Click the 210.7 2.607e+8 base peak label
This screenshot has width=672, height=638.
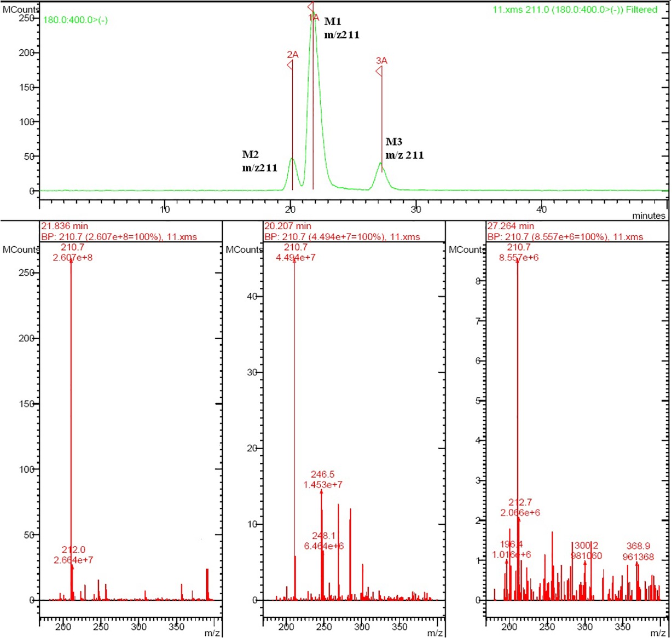[x=73, y=253]
